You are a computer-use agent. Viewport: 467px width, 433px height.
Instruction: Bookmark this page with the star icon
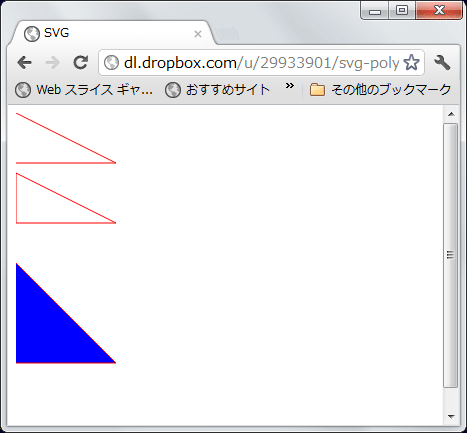(x=412, y=62)
